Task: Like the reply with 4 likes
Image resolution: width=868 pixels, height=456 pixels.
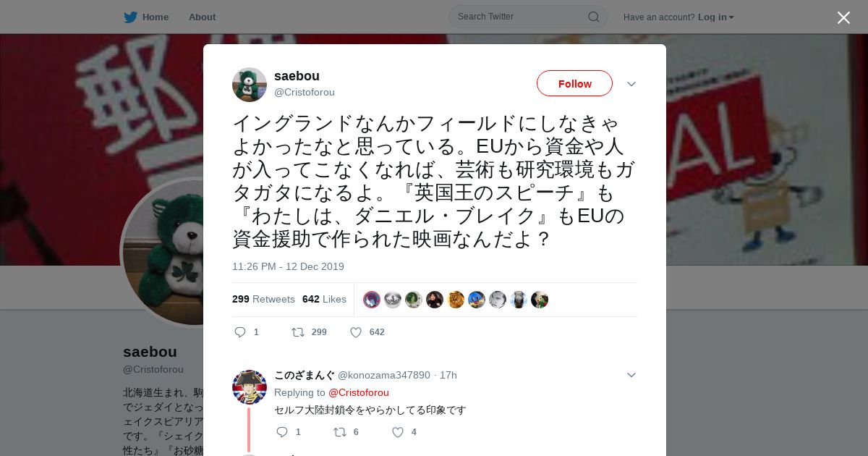Action: [398, 432]
